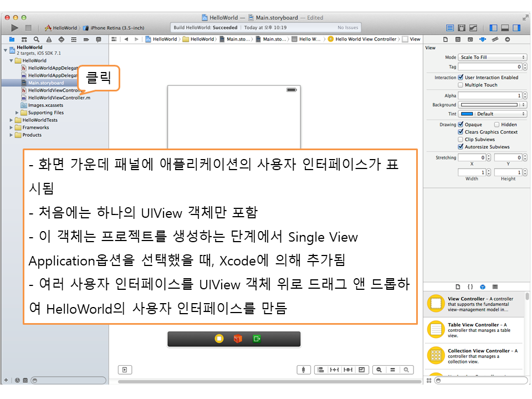Open the search navigator magnifier icon
Viewport: 532px width, 399px height.
point(36,39)
